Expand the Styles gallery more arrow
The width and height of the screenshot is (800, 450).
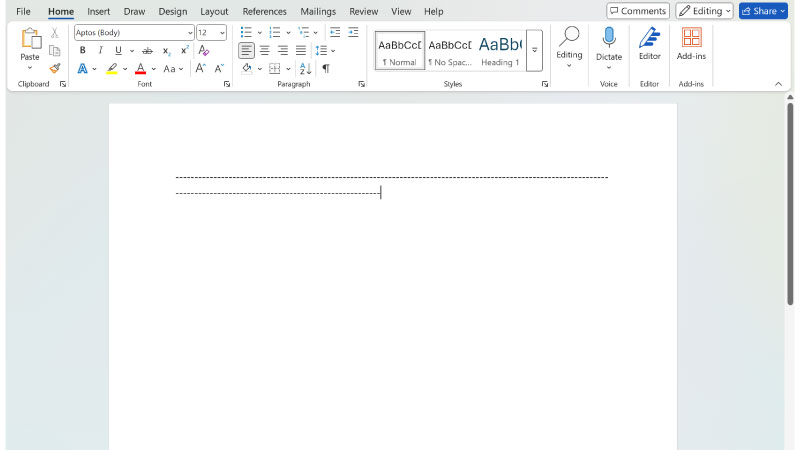534,50
